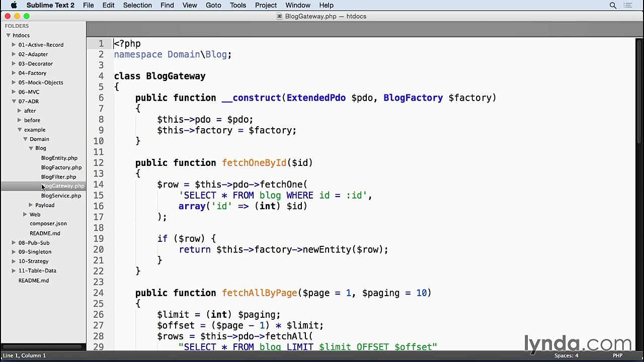
Task: Open the Apple menu
Action: (x=14, y=6)
